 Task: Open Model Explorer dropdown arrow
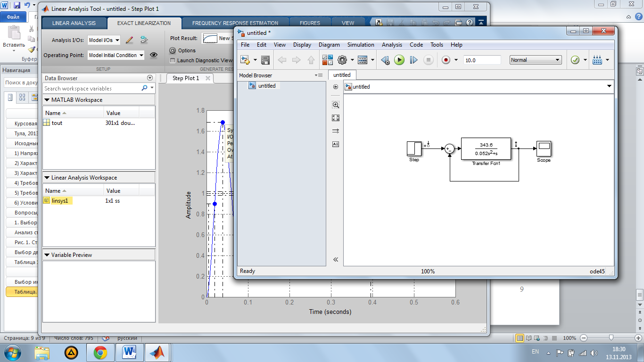click(x=372, y=60)
